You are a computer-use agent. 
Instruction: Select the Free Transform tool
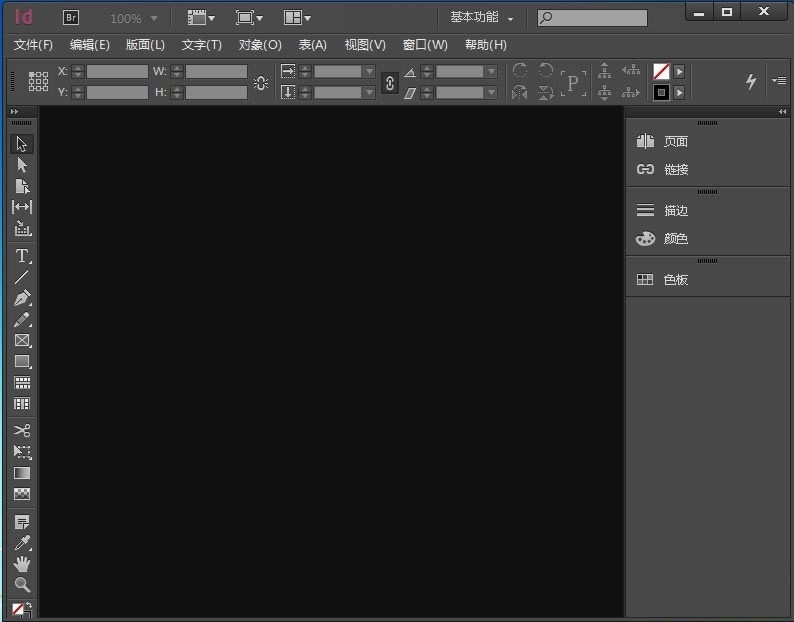coord(22,452)
